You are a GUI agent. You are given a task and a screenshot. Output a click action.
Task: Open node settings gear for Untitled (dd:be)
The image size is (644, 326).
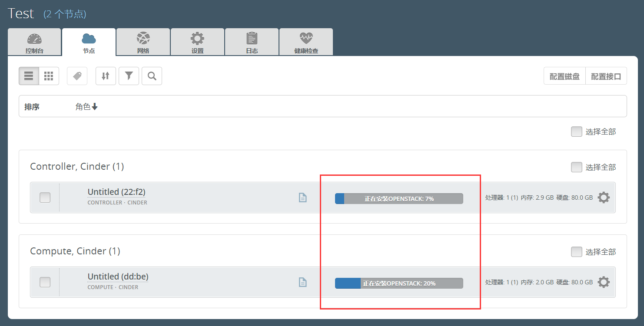(x=604, y=282)
